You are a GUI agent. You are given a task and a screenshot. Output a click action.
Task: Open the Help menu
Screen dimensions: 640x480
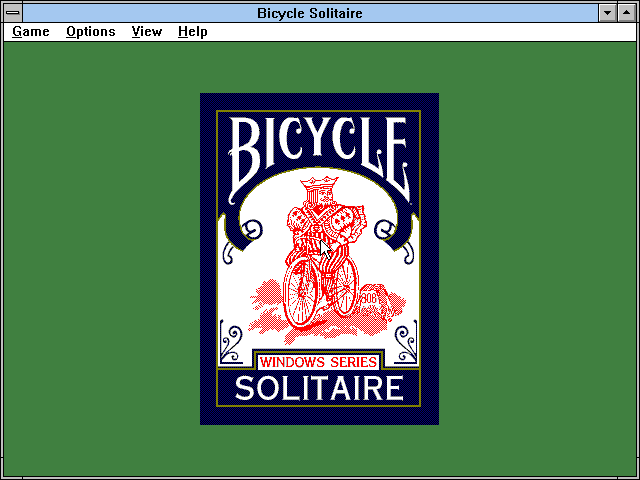[193, 31]
